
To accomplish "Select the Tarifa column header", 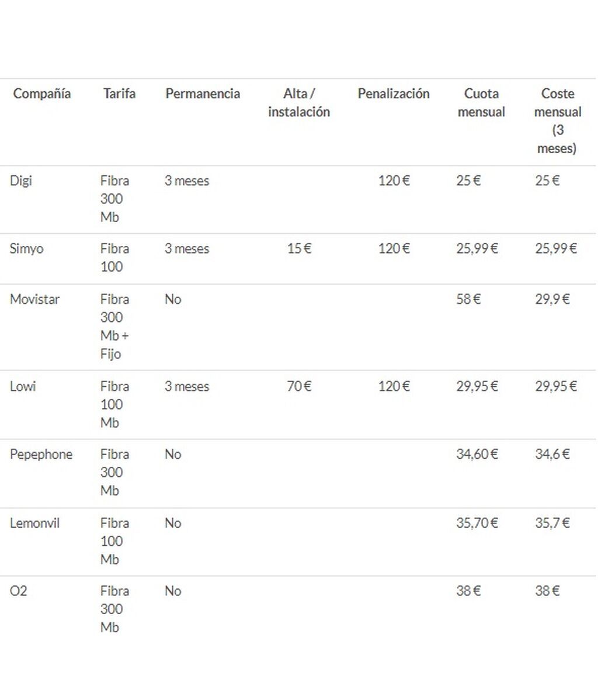I will pyautogui.click(x=119, y=93).
